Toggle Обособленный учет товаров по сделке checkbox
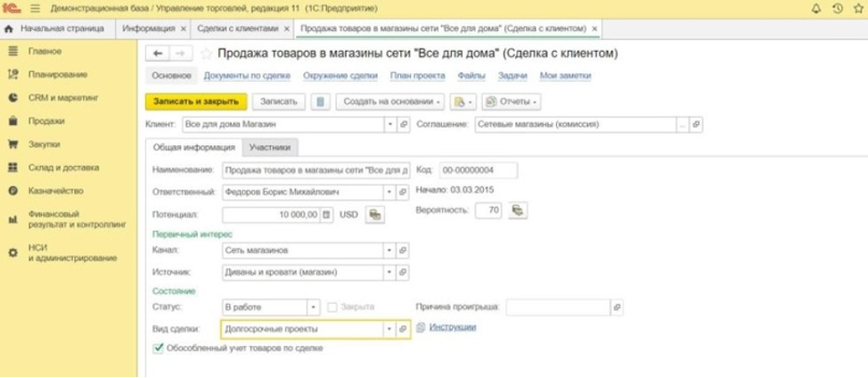This screenshot has height=378, width=868. point(159,348)
